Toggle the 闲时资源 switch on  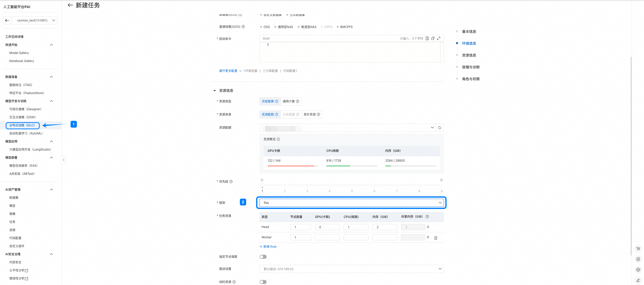tap(263, 282)
